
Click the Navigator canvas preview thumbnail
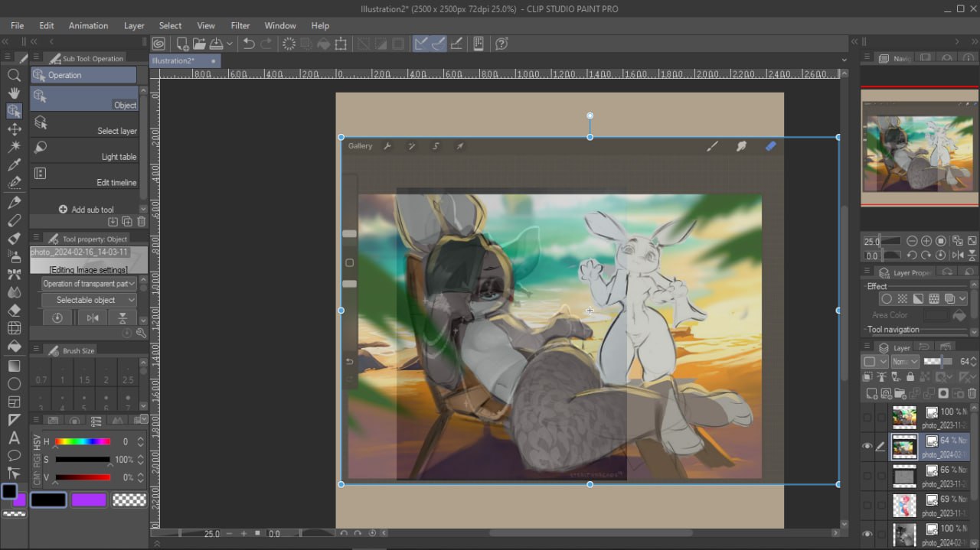coord(918,147)
